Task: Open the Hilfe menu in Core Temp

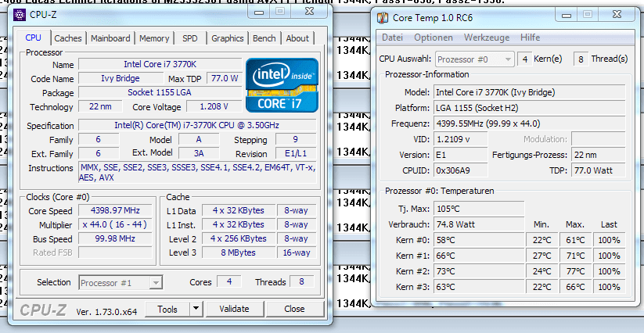Action: pos(530,38)
